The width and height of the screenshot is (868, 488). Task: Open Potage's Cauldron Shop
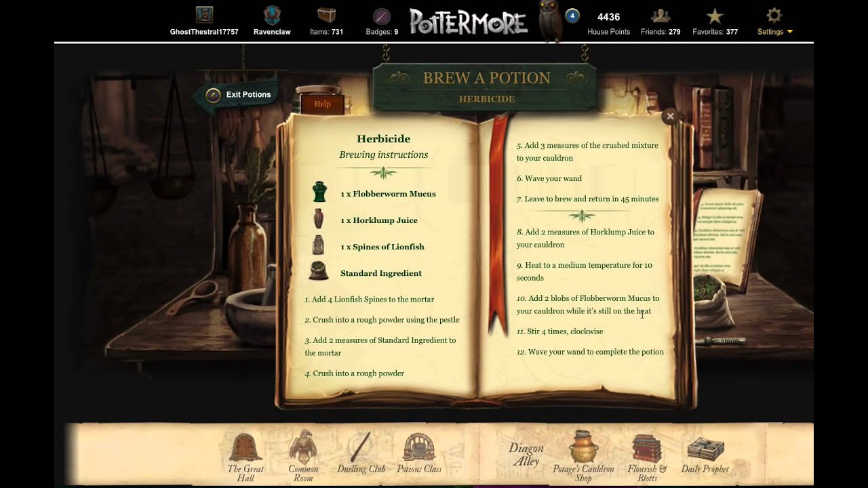[x=583, y=455]
